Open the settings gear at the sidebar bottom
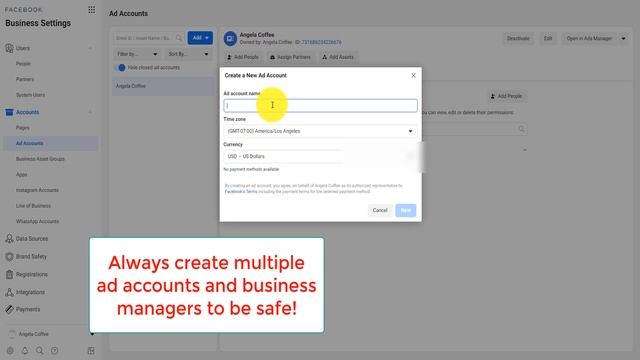640x360 pixels. click(x=10, y=351)
